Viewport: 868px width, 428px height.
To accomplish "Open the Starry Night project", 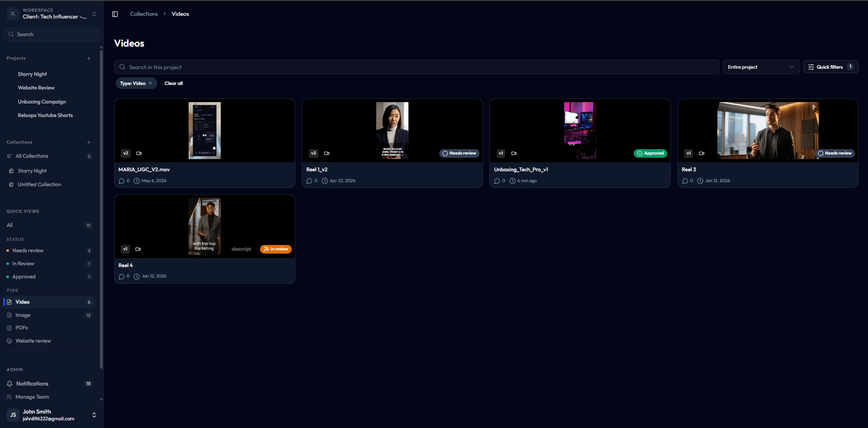I will click(x=32, y=74).
